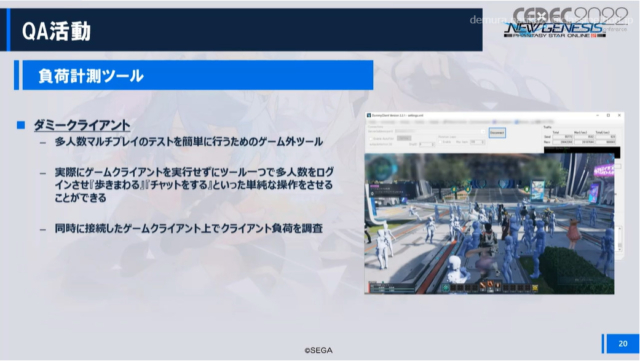Click the ShipID spinner arrows
This screenshot has height=361, width=640.
click(x=433, y=144)
